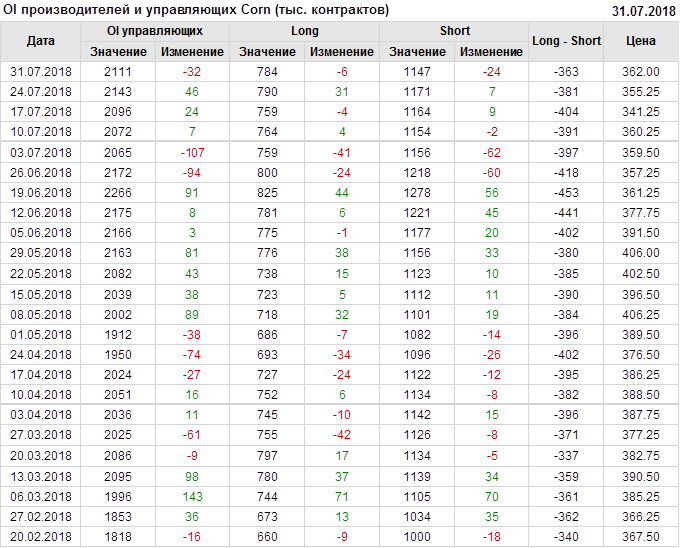Click the price value 391.50
Image resolution: width=680 pixels, height=548 pixels.
pos(640,233)
